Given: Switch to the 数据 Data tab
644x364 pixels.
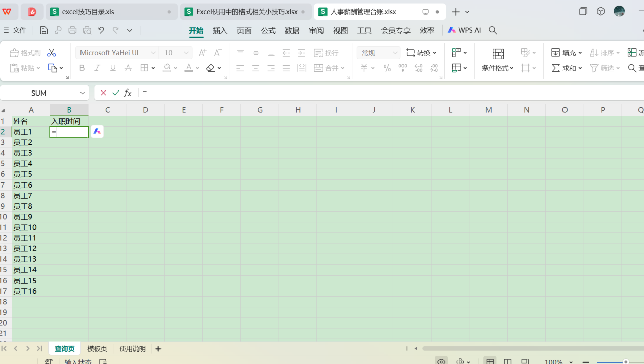Looking at the screenshot, I should [292, 30].
